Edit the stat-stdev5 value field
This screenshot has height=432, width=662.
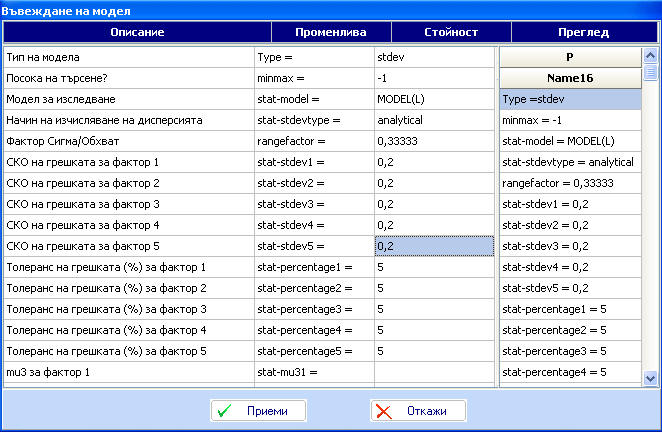(433, 246)
